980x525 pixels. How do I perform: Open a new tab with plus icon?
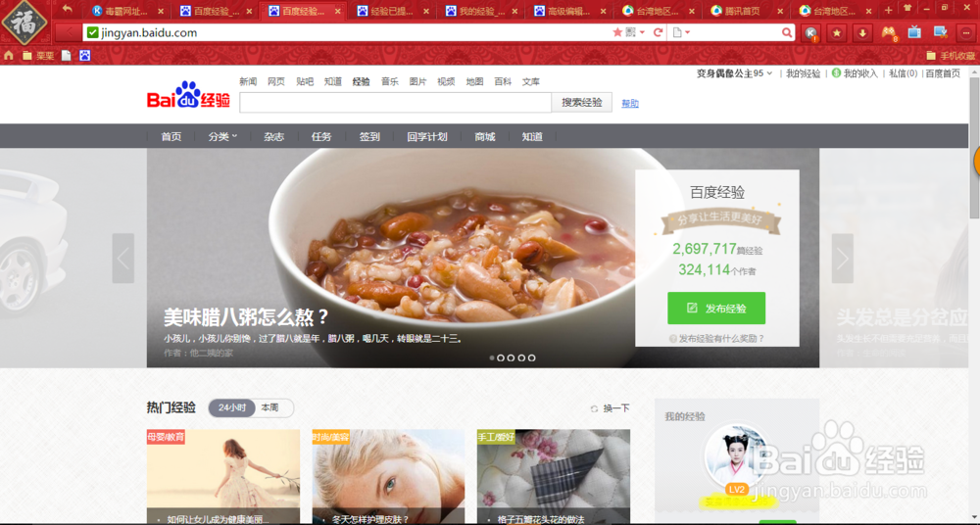tap(889, 10)
